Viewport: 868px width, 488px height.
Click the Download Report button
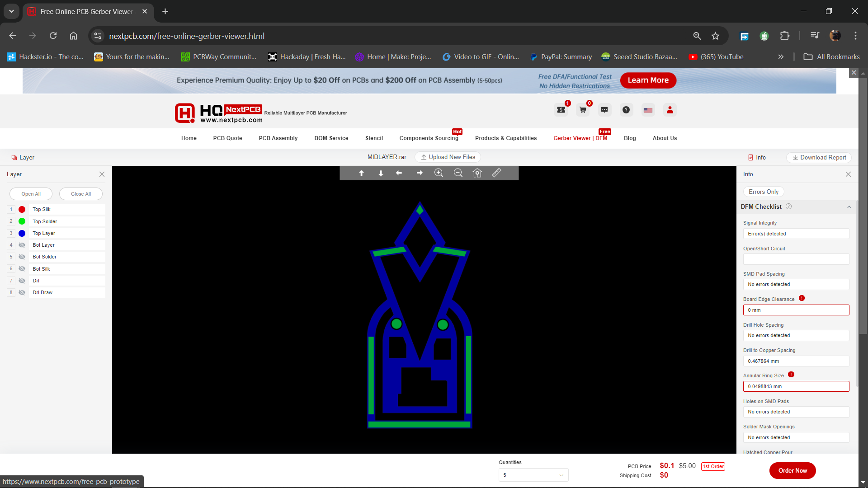pyautogui.click(x=819, y=157)
